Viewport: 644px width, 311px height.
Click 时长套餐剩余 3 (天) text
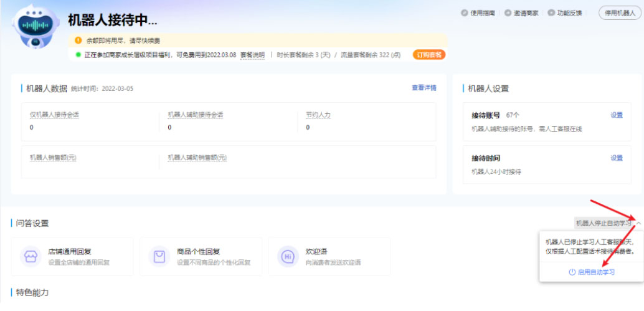[x=303, y=55]
